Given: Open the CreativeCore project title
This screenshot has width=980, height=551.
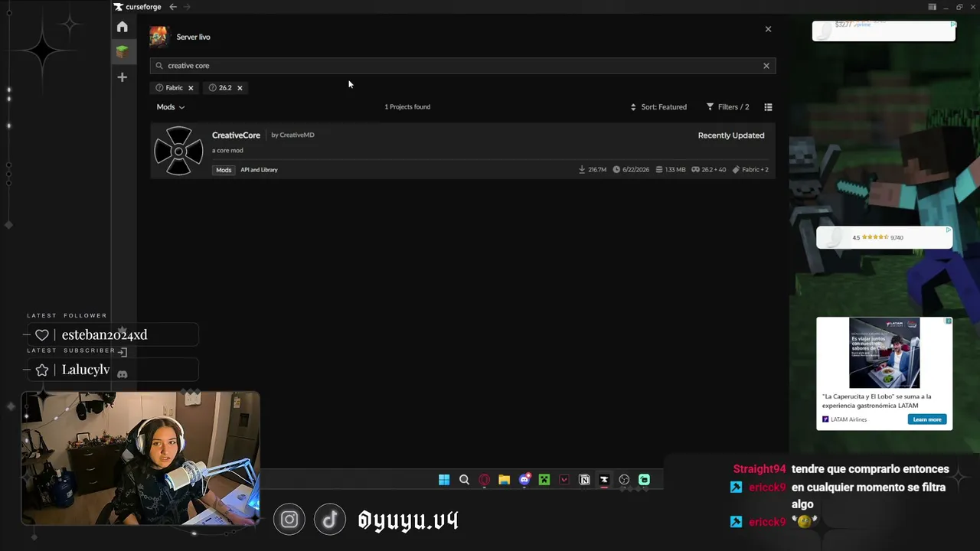Looking at the screenshot, I should 236,135.
